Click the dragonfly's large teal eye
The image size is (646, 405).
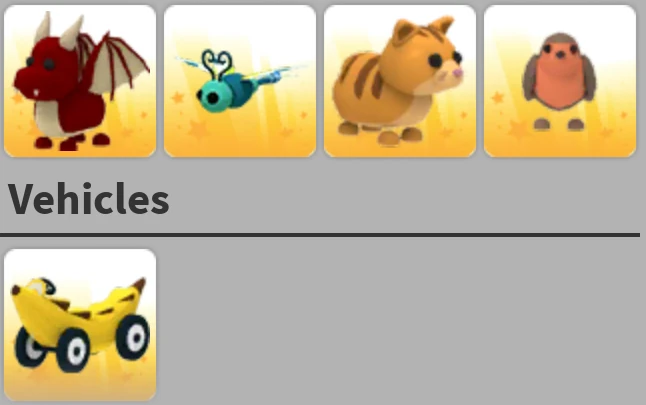pyautogui.click(x=211, y=97)
